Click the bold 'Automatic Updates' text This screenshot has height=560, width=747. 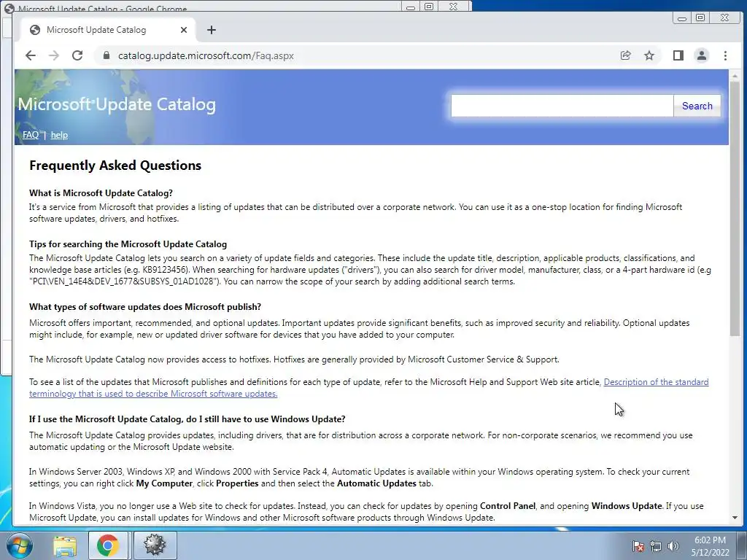coord(376,483)
